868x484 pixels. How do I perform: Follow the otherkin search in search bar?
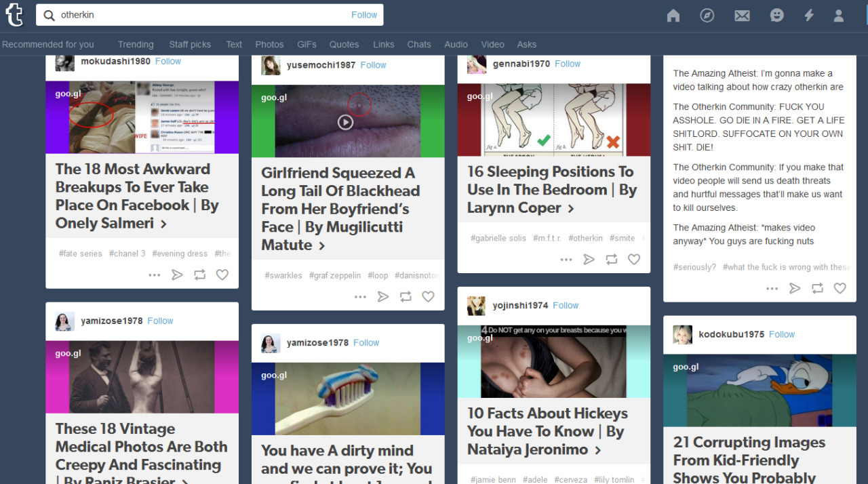(x=363, y=15)
